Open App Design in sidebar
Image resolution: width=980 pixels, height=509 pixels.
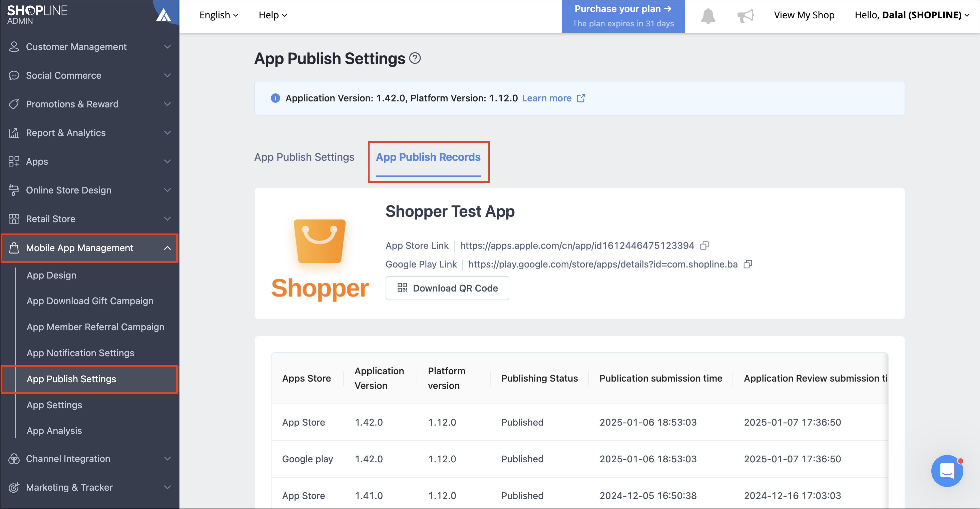pos(51,276)
